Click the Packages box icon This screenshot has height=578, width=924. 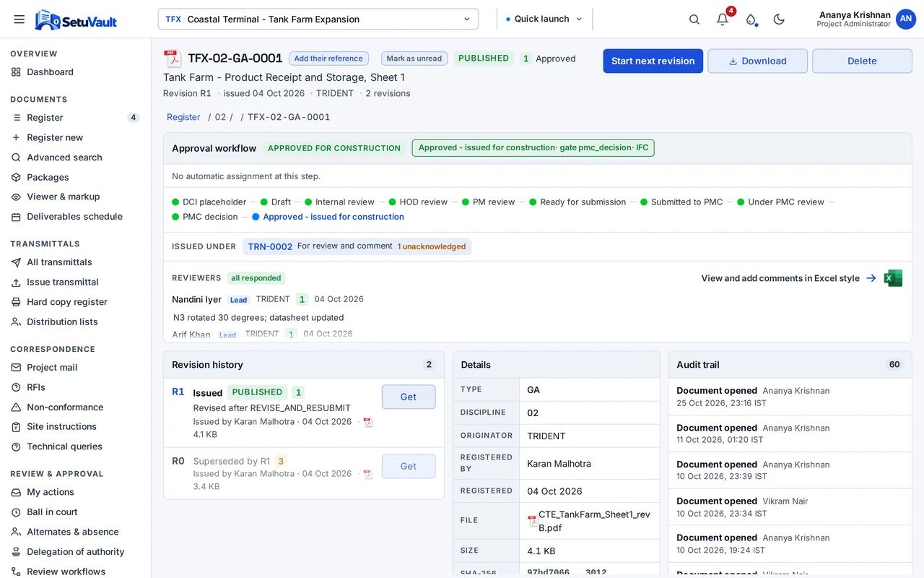click(x=16, y=177)
